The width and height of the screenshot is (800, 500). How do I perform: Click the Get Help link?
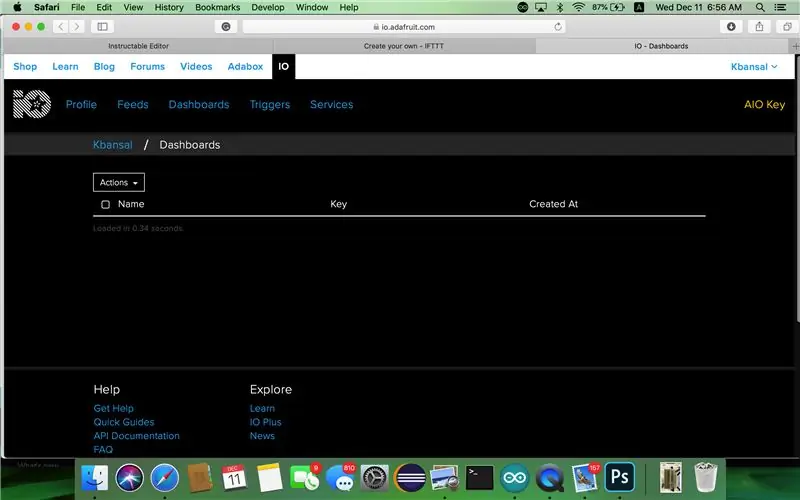tap(113, 408)
